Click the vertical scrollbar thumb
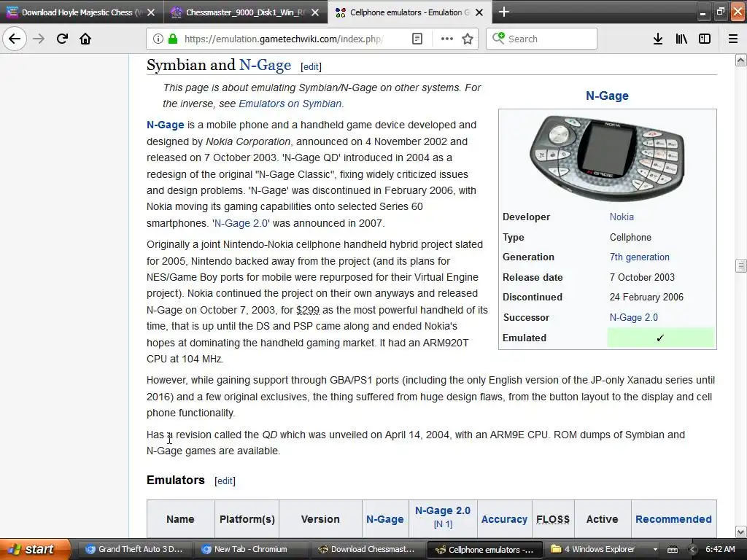 pos(740,265)
